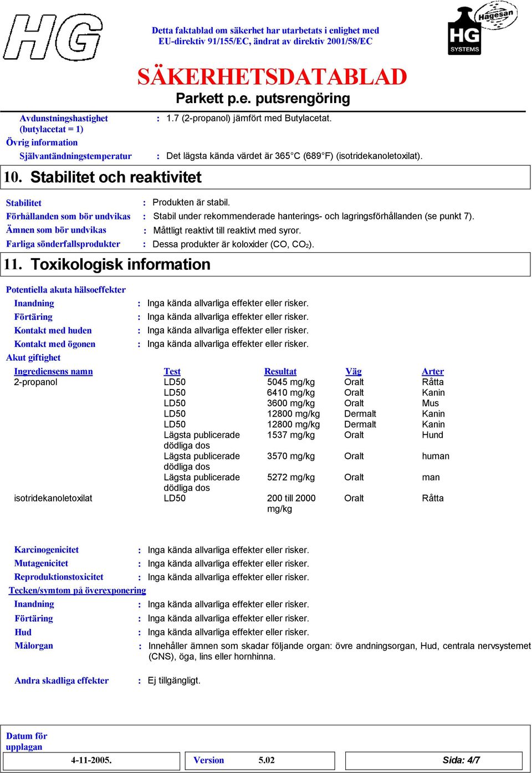
Task: Select the 'Ej tillgängligt.' text
Action: click(x=174, y=680)
